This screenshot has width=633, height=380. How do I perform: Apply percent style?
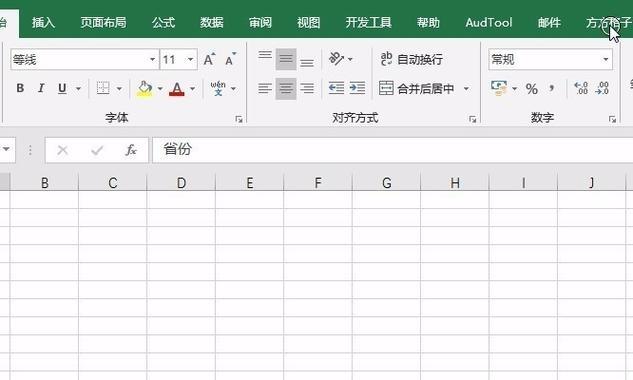(532, 88)
